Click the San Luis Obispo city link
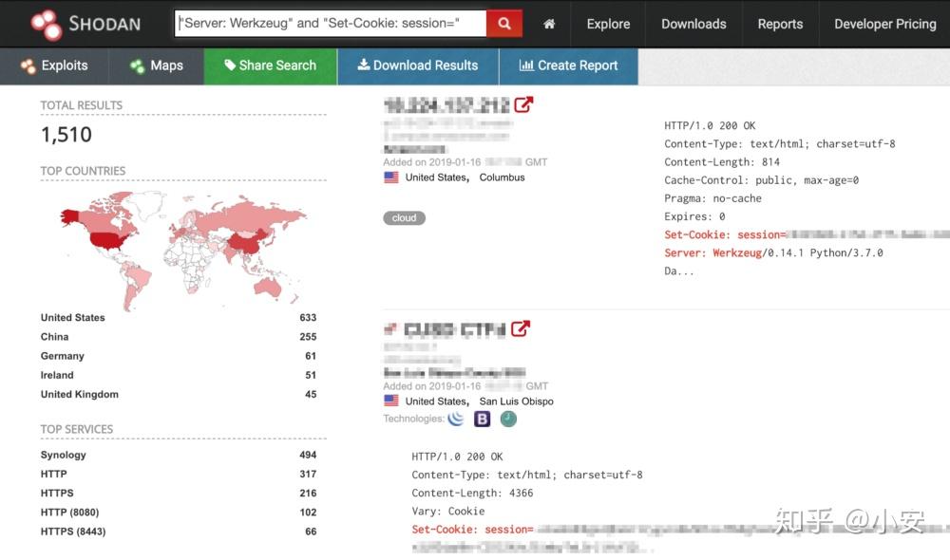Screen dimensions: 950x560 click(x=516, y=401)
